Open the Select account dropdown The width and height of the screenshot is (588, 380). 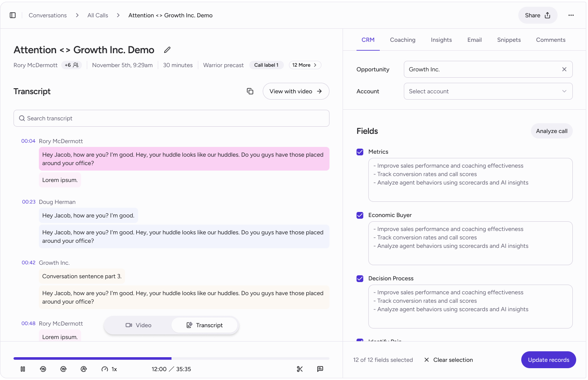pos(488,91)
